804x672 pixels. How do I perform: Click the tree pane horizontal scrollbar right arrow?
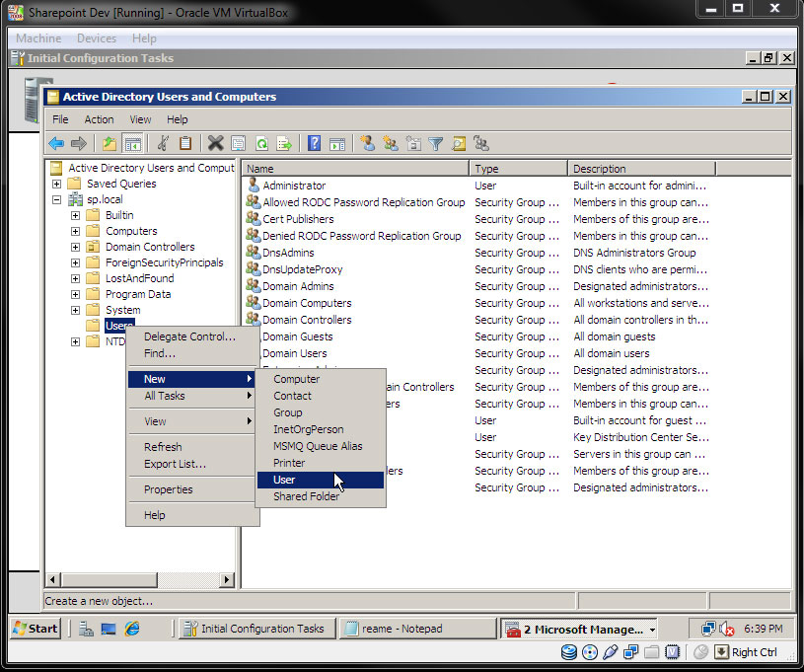227,579
